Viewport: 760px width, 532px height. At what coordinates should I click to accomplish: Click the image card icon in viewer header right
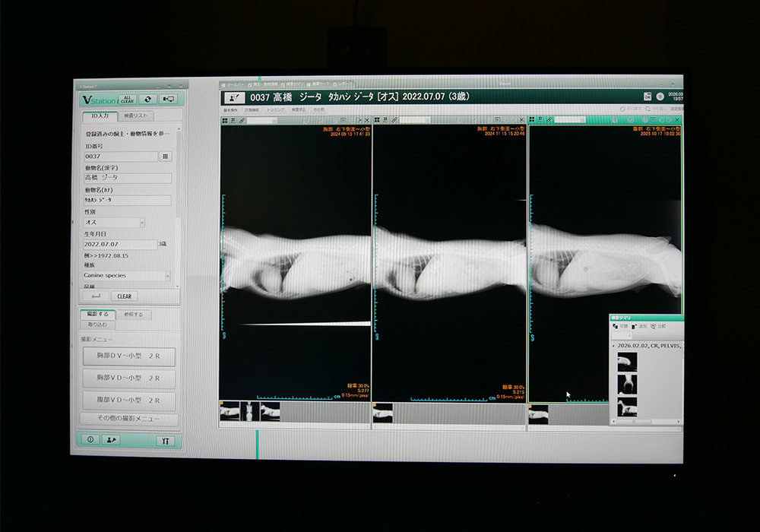(x=648, y=97)
